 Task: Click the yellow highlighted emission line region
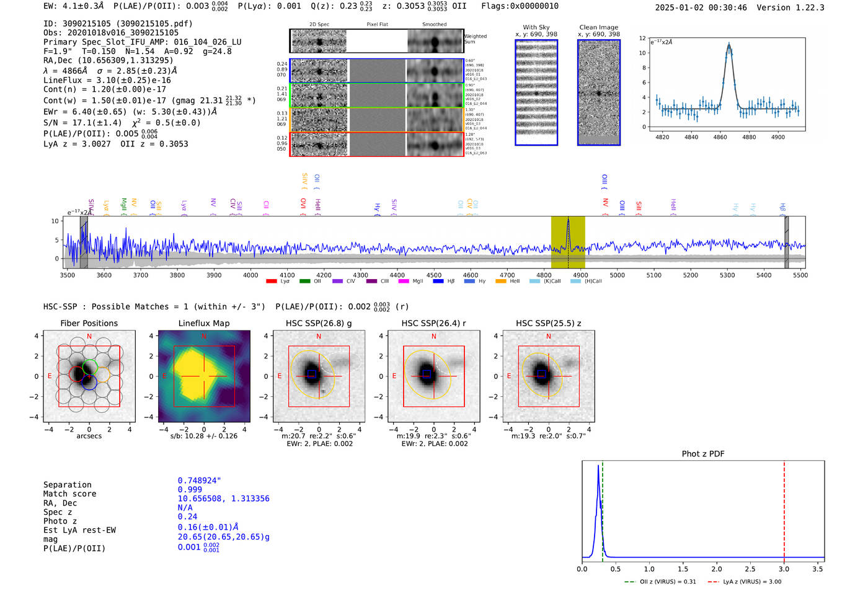[568, 242]
